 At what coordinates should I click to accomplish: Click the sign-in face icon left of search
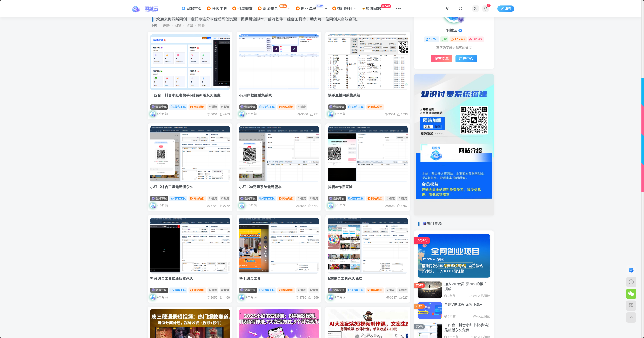point(448,8)
